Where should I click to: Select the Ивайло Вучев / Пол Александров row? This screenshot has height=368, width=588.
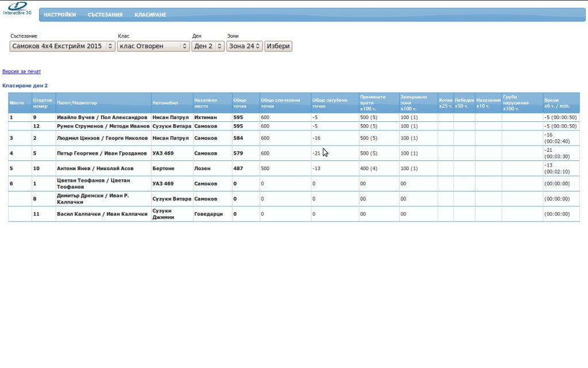point(102,117)
